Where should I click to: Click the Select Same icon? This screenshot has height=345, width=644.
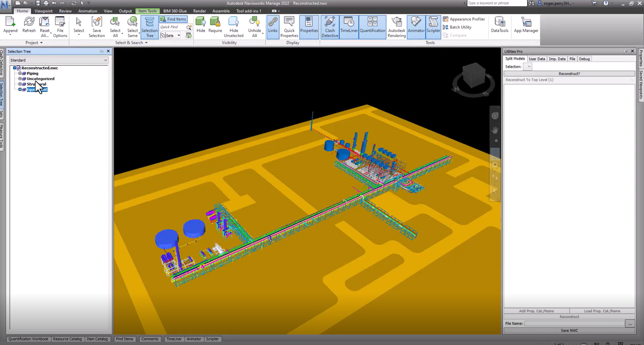coord(132,27)
